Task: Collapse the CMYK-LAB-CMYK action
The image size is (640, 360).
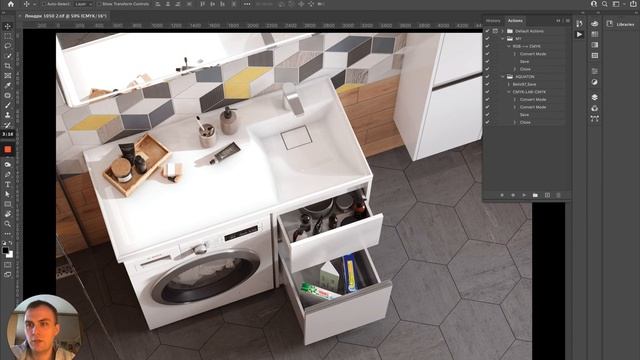Action: pos(509,92)
